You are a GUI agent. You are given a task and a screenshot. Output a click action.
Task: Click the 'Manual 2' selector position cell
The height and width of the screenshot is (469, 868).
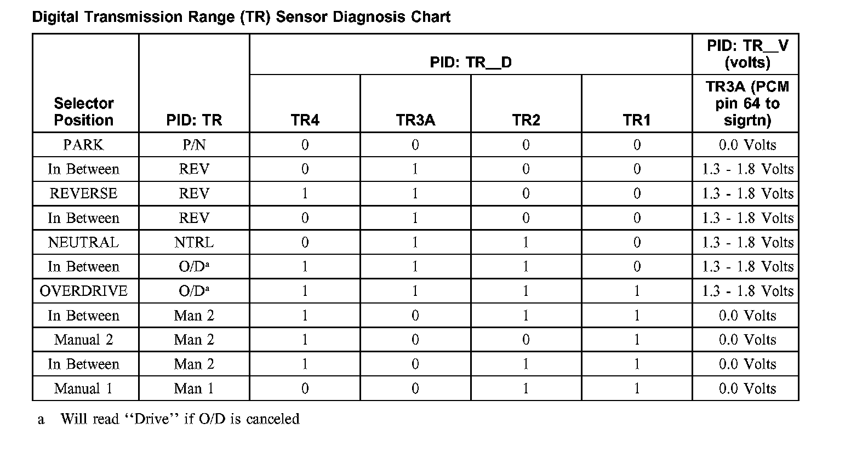coord(84,340)
